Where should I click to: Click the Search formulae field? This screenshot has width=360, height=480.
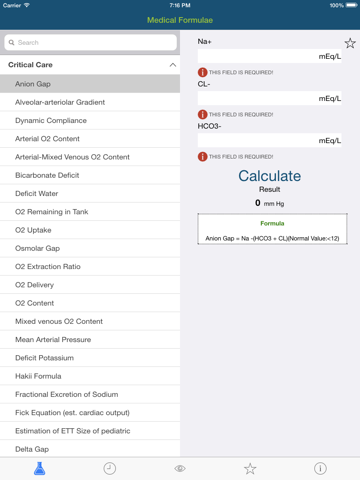tap(90, 43)
